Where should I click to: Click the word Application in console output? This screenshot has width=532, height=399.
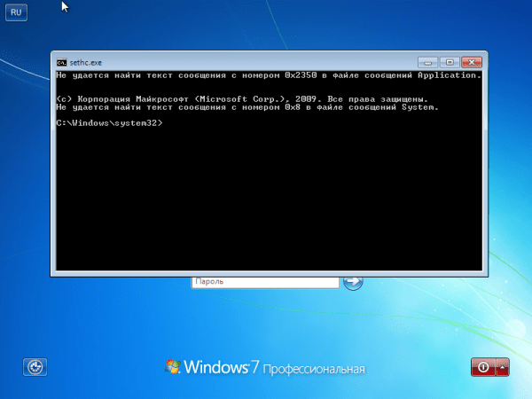pyautogui.click(x=449, y=75)
